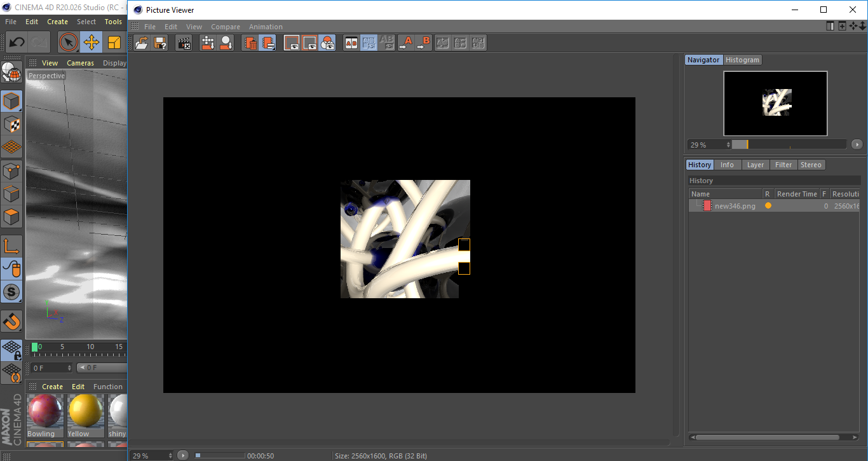Click the Name column header in History

(x=726, y=194)
